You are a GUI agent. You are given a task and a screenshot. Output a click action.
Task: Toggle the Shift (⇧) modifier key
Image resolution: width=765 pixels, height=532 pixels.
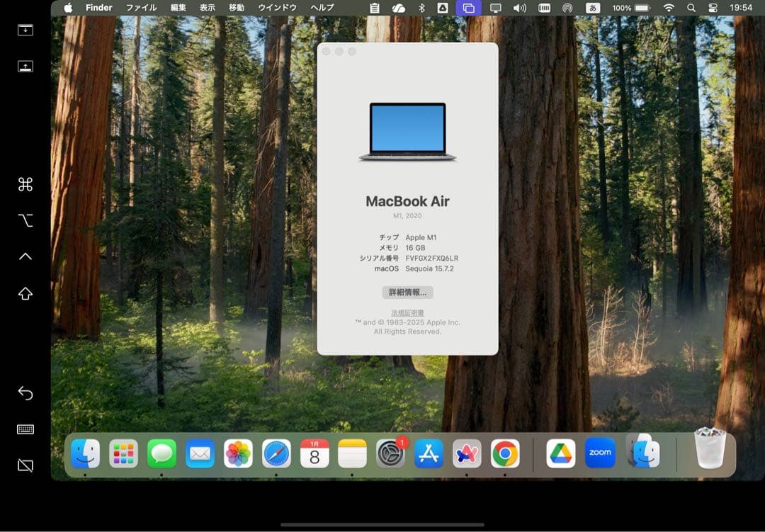(25, 292)
